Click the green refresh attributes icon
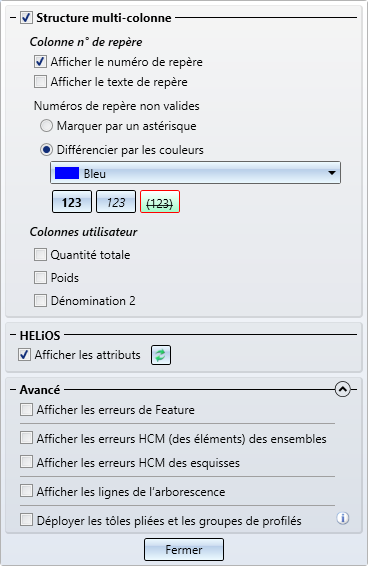Viewport: 368px width, 566px height. [x=161, y=355]
